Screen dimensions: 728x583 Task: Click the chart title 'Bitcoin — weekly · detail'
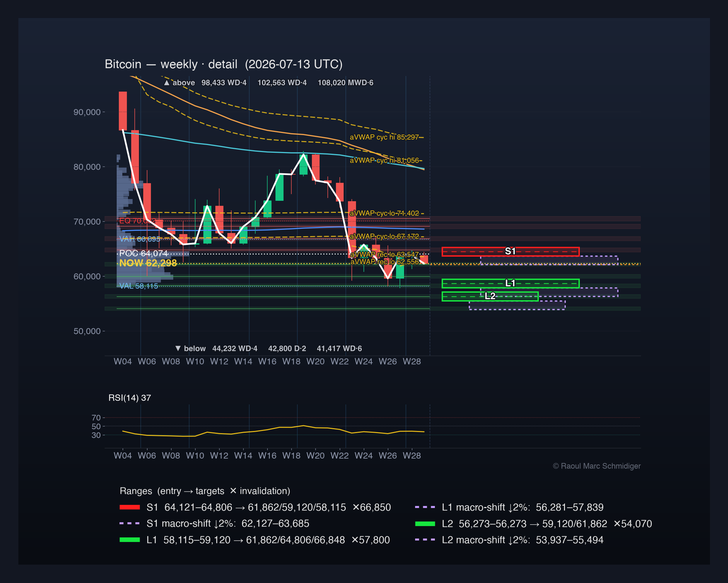[x=171, y=64]
